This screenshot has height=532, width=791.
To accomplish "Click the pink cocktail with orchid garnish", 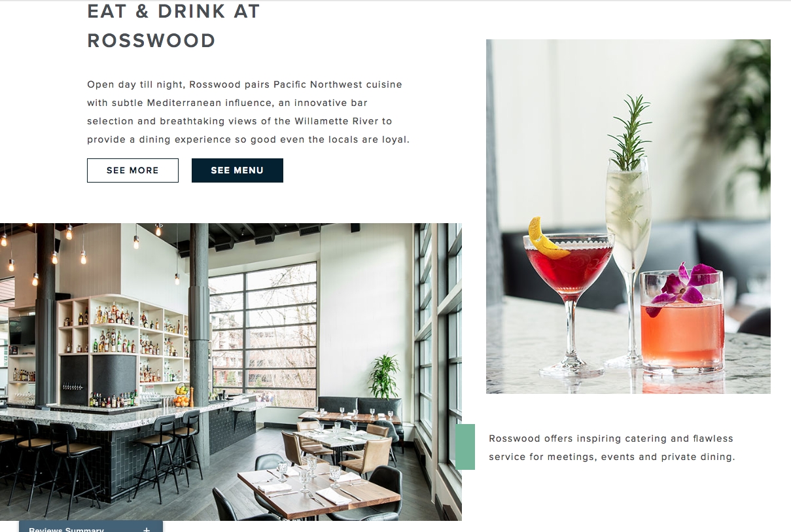I will 682,317.
